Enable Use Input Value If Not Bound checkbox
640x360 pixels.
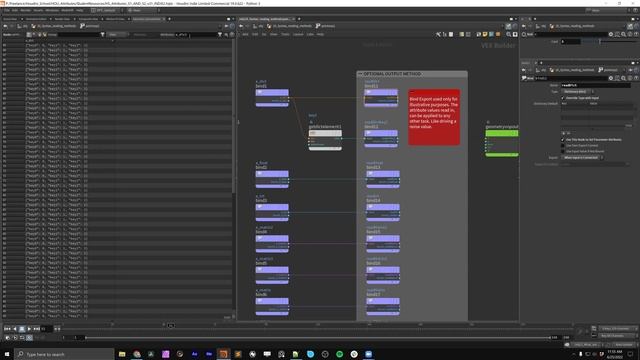(x=563, y=151)
